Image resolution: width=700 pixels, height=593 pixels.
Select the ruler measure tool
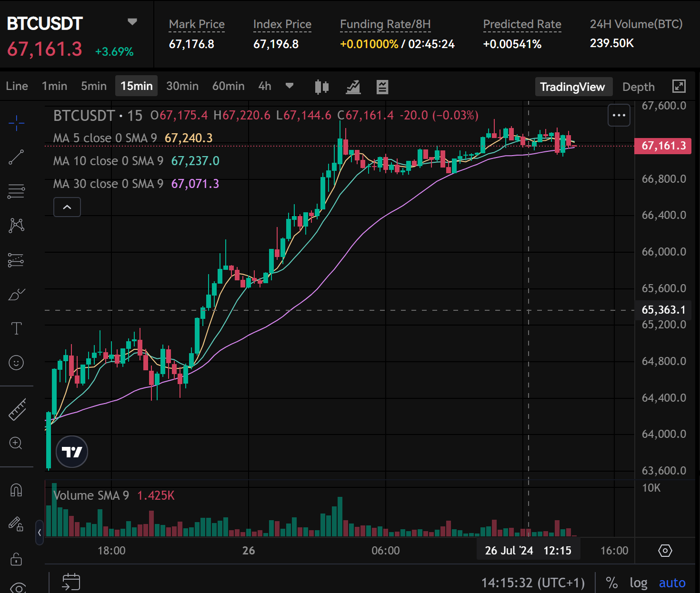click(17, 409)
